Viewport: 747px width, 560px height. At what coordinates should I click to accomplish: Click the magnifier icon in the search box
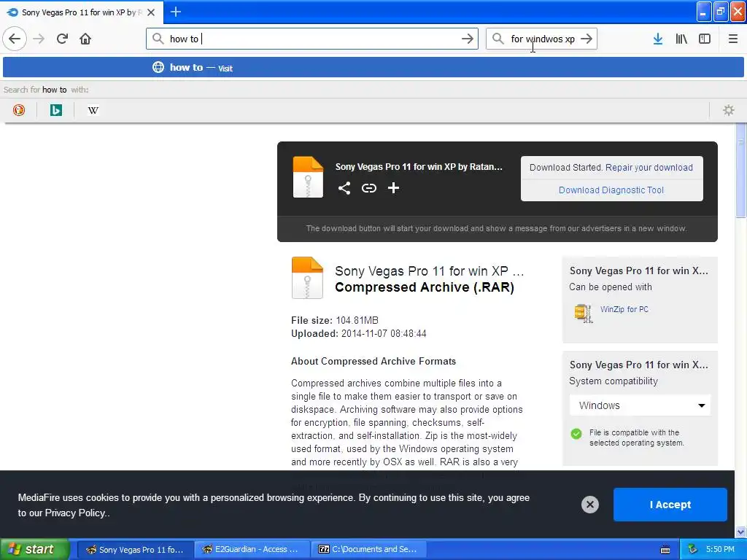pos(498,39)
